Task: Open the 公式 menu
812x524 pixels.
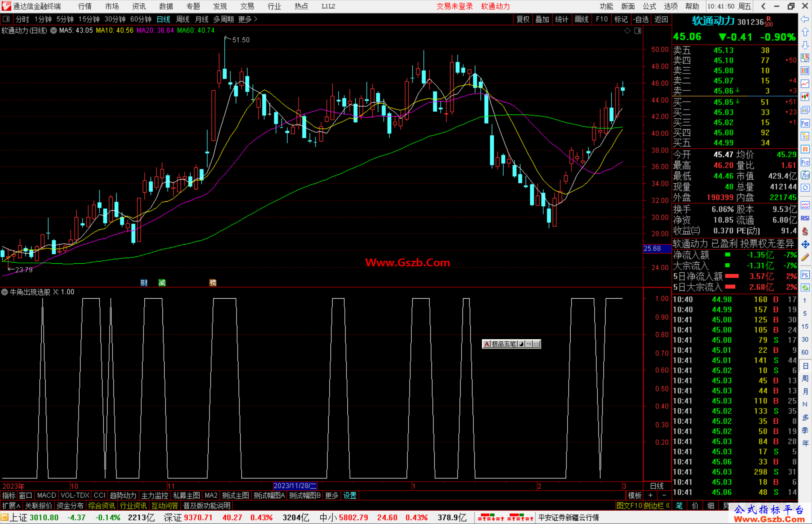Action: click(x=649, y=6)
